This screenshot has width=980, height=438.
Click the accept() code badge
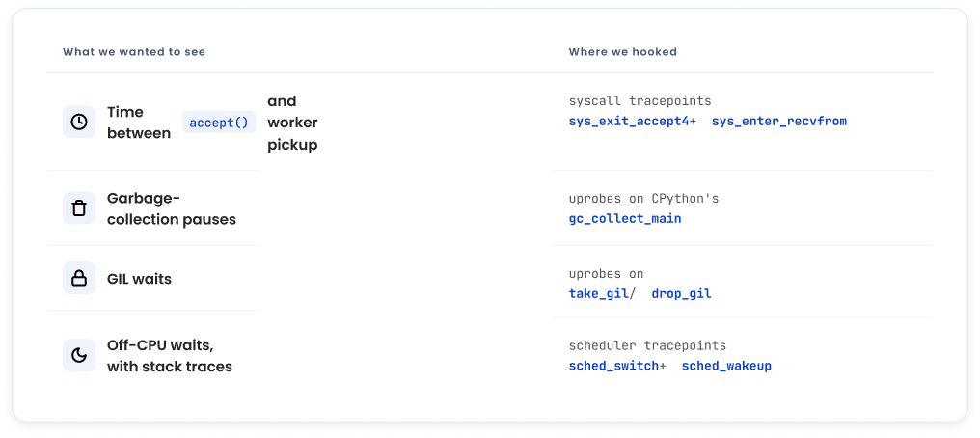click(x=219, y=123)
